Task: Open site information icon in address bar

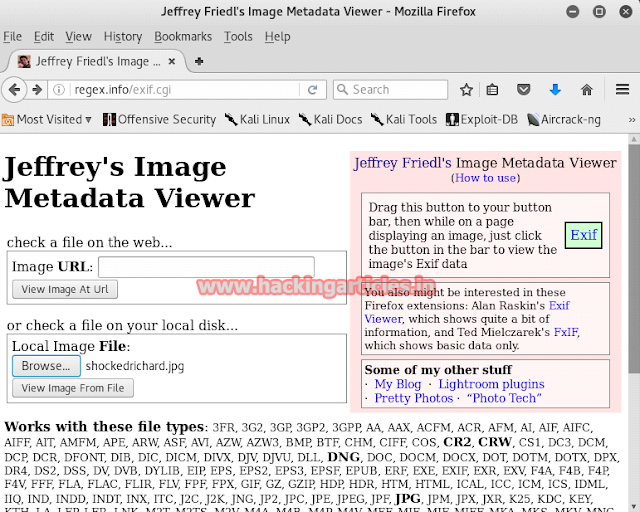Action: click(59, 90)
